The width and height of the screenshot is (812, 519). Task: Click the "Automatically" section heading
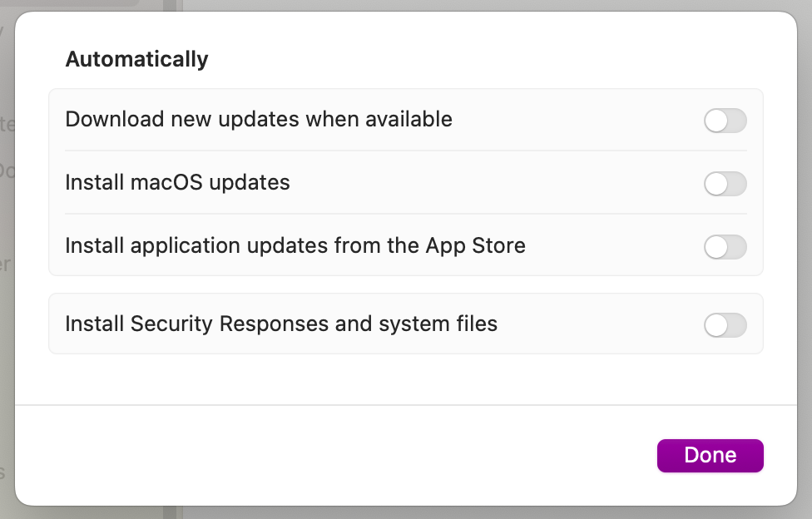point(136,60)
